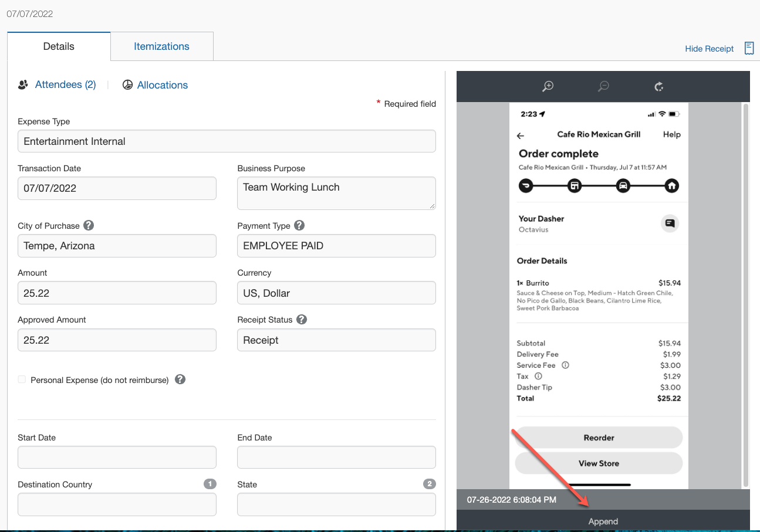760x532 pixels.
Task: Rotate the receipt image
Action: point(658,86)
